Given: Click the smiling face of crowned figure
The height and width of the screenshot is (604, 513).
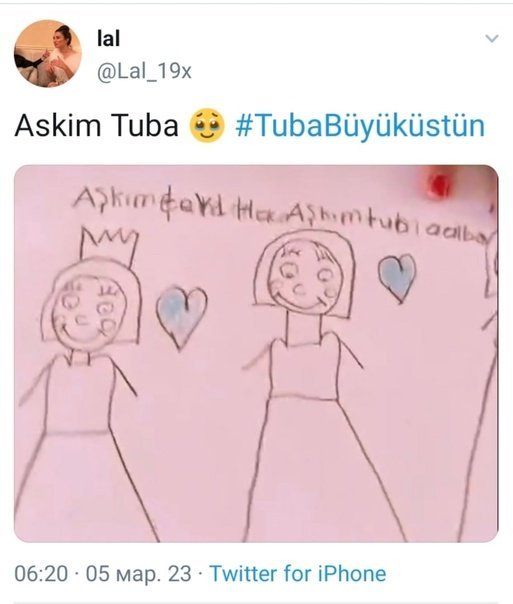Looking at the screenshot, I should [x=89, y=312].
